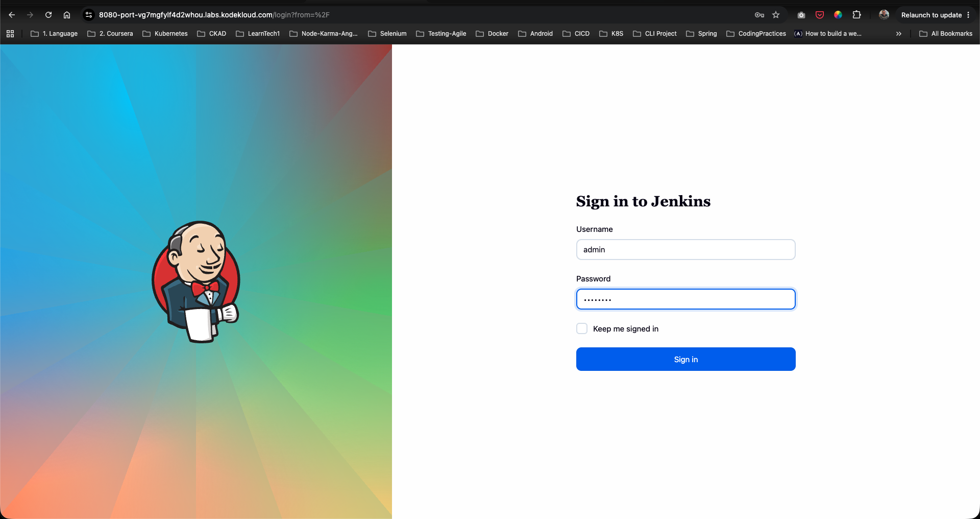The height and width of the screenshot is (519, 980).
Task: Click the blue Sign in button
Action: pos(685,359)
